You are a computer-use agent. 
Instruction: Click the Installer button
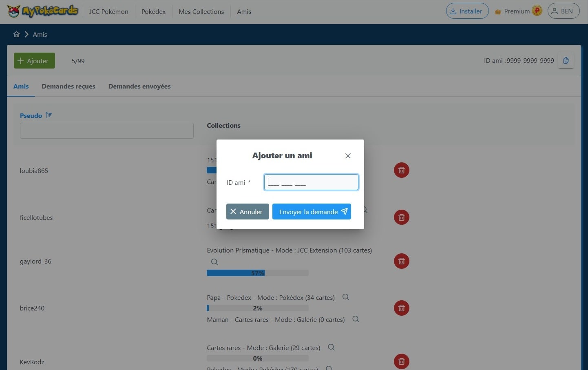click(467, 11)
